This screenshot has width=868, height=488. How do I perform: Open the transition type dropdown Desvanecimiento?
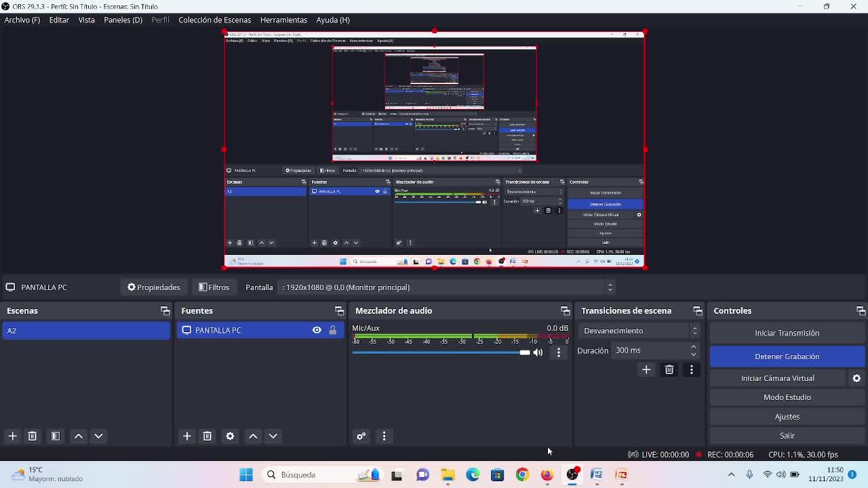tap(640, 331)
